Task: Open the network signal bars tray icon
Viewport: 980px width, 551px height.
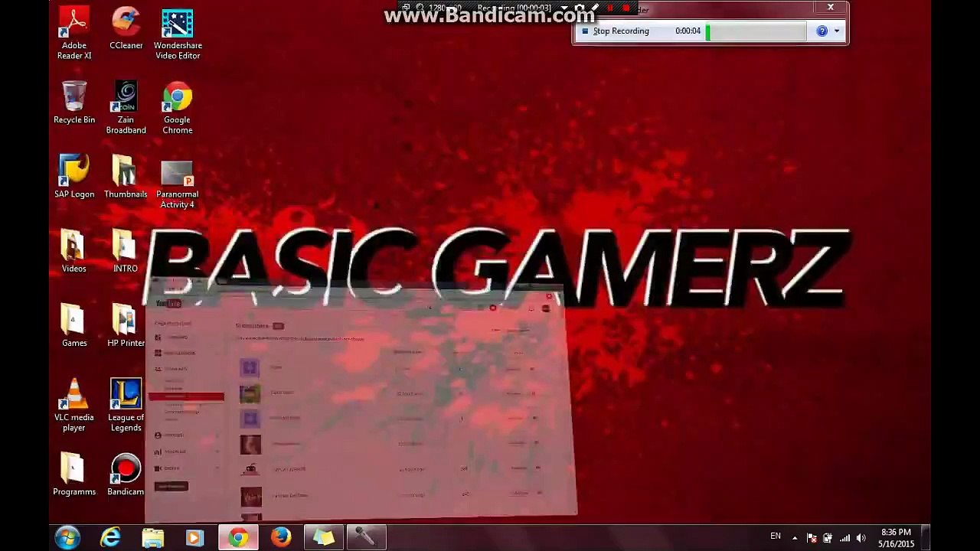Action: point(845,538)
